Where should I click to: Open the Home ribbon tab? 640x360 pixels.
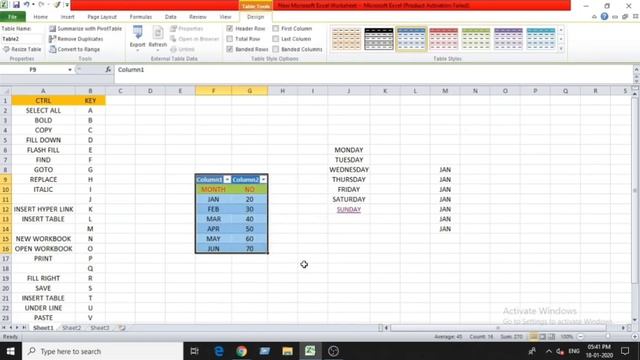coord(40,17)
